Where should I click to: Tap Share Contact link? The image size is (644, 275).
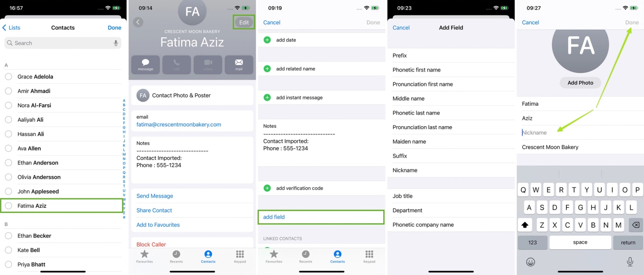(x=154, y=210)
